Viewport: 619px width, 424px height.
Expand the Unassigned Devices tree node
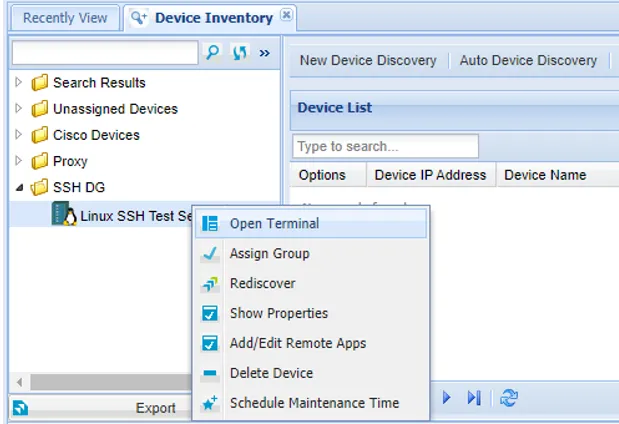coord(18,108)
